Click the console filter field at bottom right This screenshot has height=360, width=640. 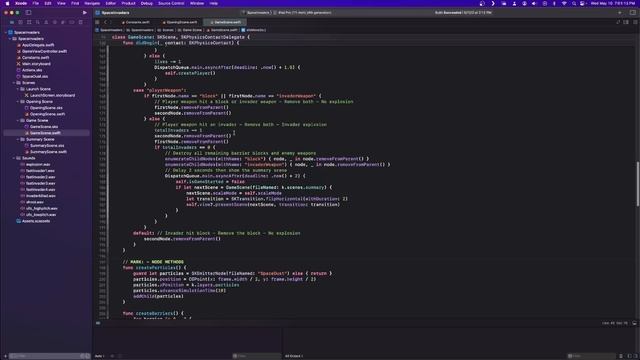(591, 356)
